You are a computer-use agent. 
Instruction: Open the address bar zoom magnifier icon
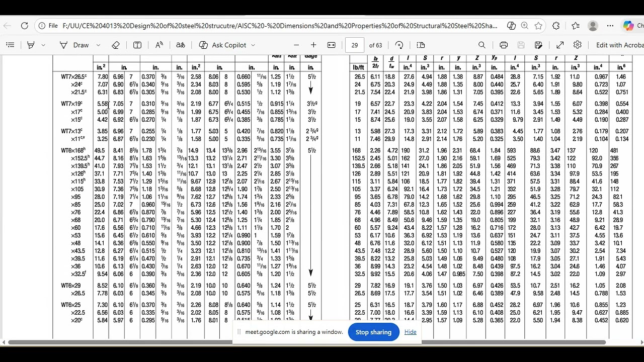(525, 26)
